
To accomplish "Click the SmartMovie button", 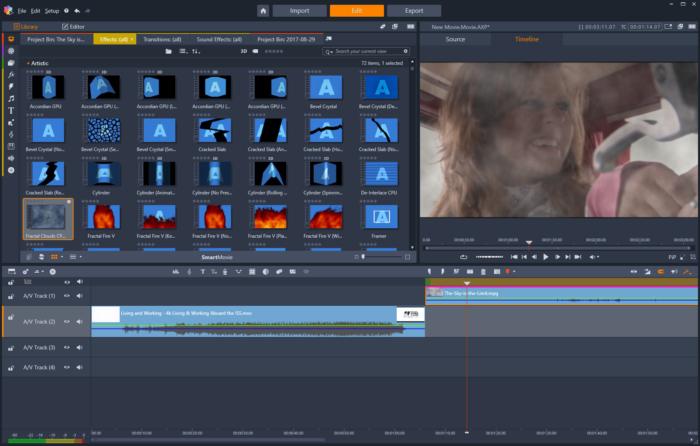I will 217,257.
